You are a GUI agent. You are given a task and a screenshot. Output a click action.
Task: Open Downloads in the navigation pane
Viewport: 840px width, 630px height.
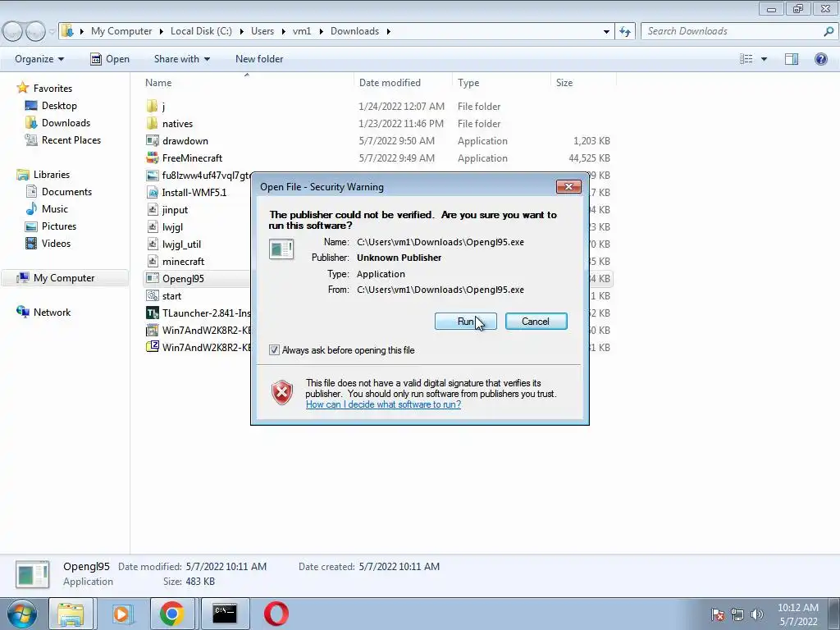pyautogui.click(x=66, y=123)
